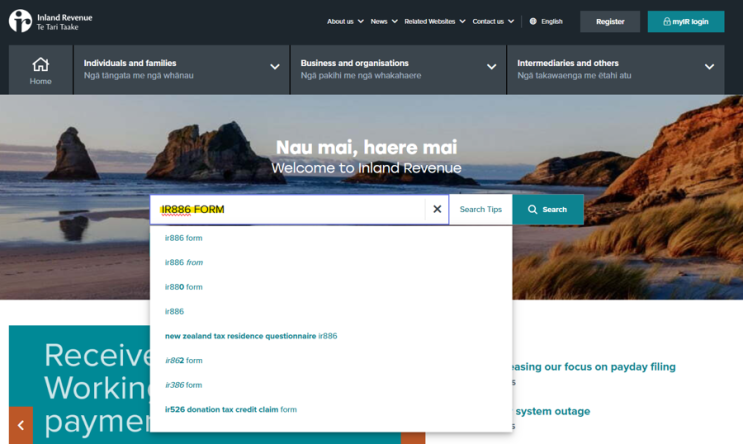Image resolution: width=743 pixels, height=444 pixels.
Task: Expand the Contact us menu
Action: pos(493,21)
